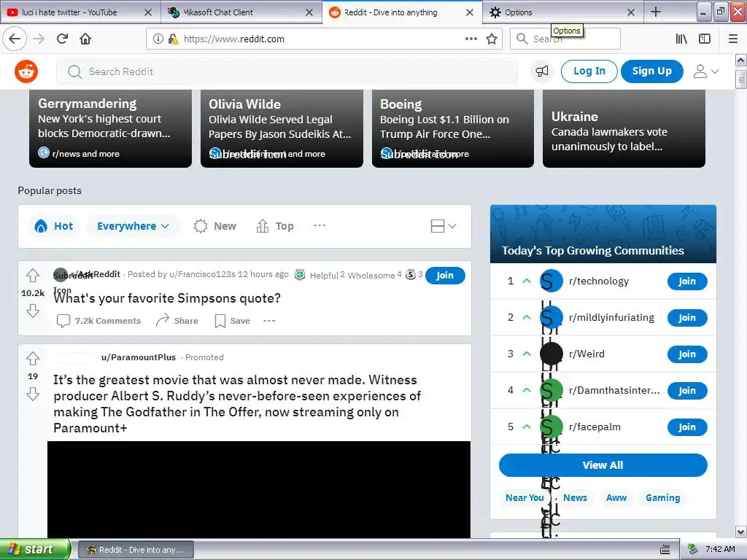
Task: Show site information icon in address bar
Action: click(158, 39)
